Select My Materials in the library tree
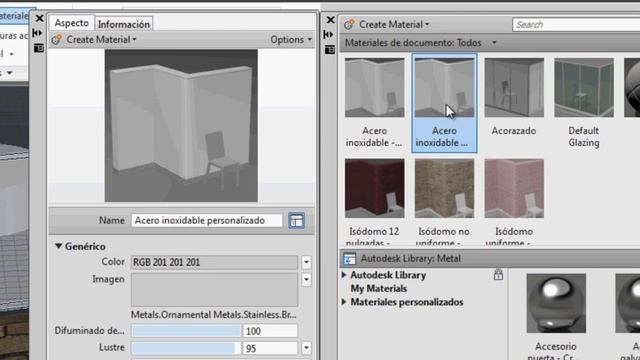 [379, 289]
